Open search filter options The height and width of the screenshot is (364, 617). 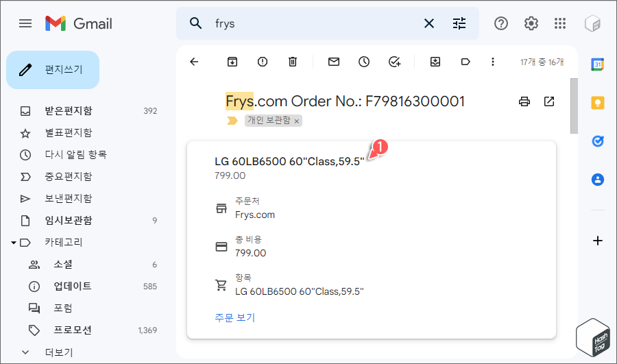[459, 23]
